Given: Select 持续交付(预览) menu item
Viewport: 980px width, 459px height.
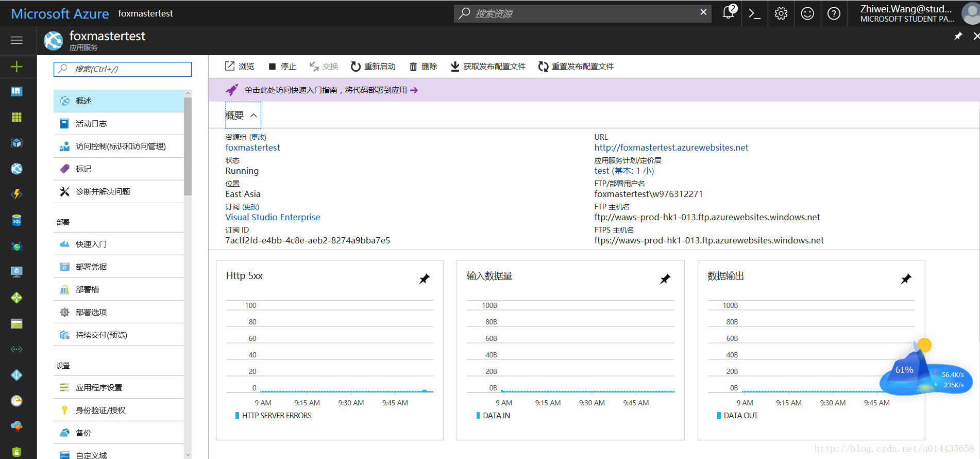Looking at the screenshot, I should click(x=119, y=335).
